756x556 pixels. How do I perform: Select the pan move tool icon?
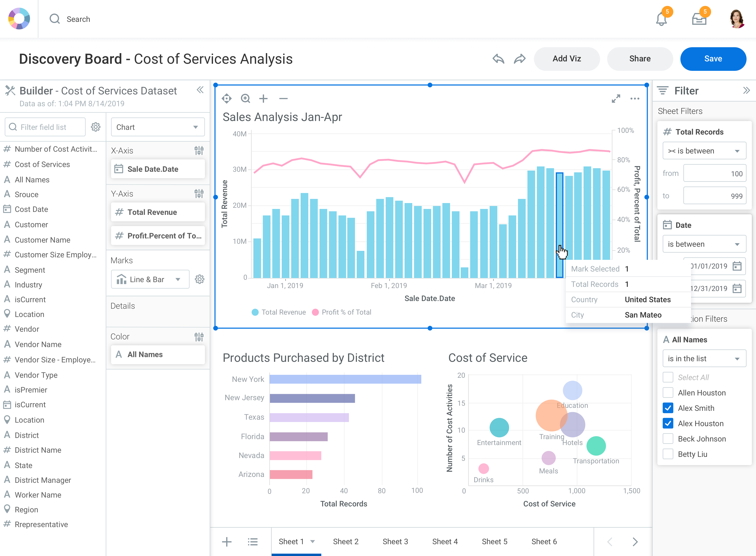pyautogui.click(x=227, y=99)
